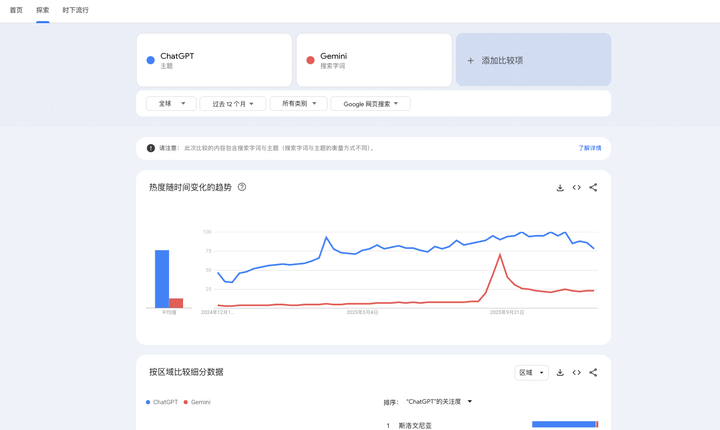Download the 按区域比较细分数据 data

[x=560, y=373]
